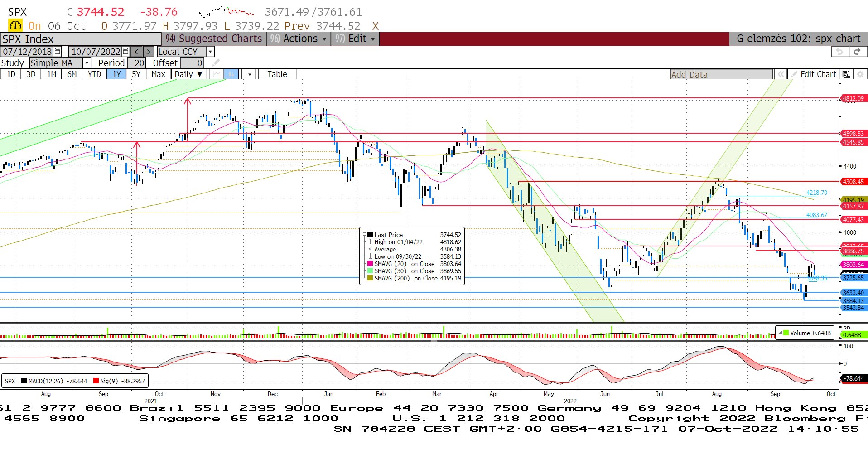This screenshot has height=454, width=868.
Task: Click the annotation tools icon beside Edit Chart
Action: tap(846, 74)
